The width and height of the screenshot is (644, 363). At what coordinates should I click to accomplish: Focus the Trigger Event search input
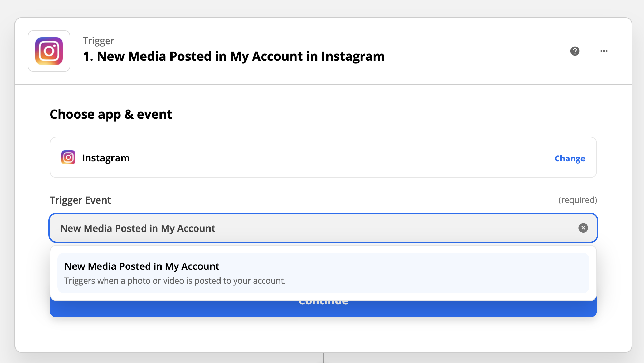[323, 228]
